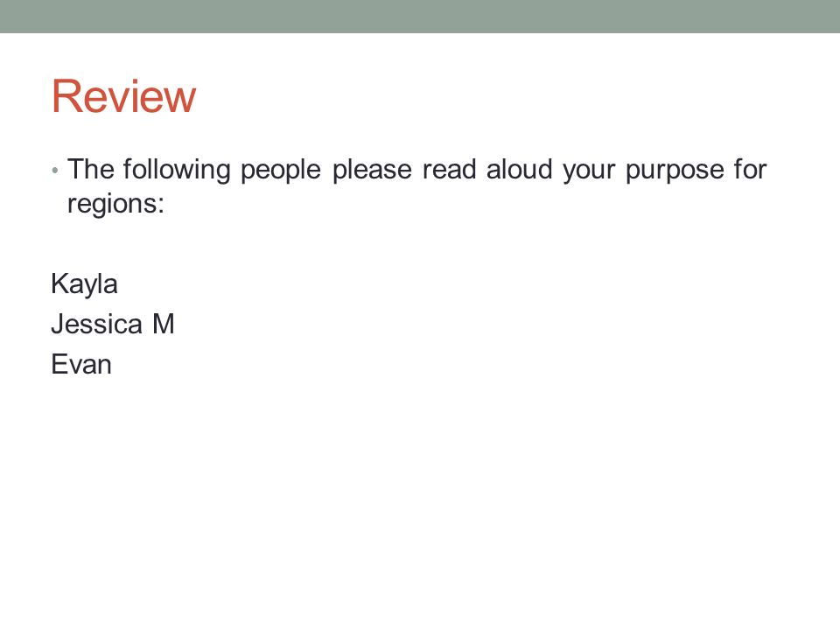Select the word aloud
This screenshot has width=840, height=630.
[519, 169]
